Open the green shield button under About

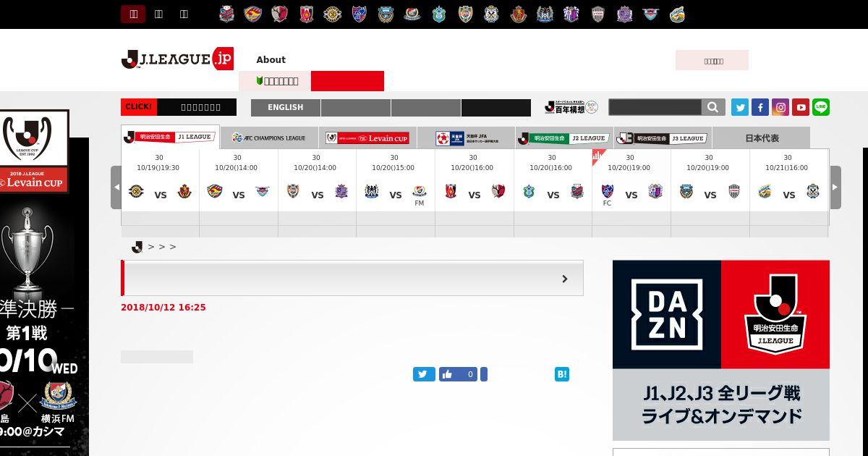(x=275, y=81)
